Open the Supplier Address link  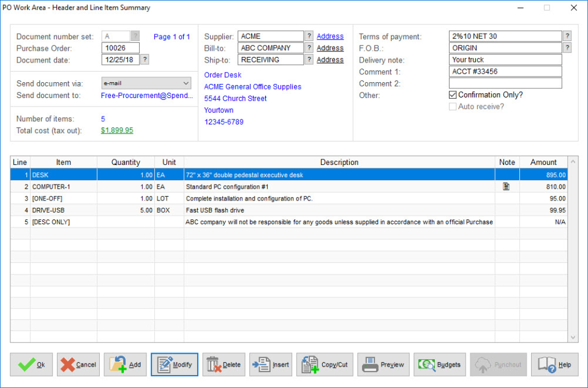pos(330,36)
